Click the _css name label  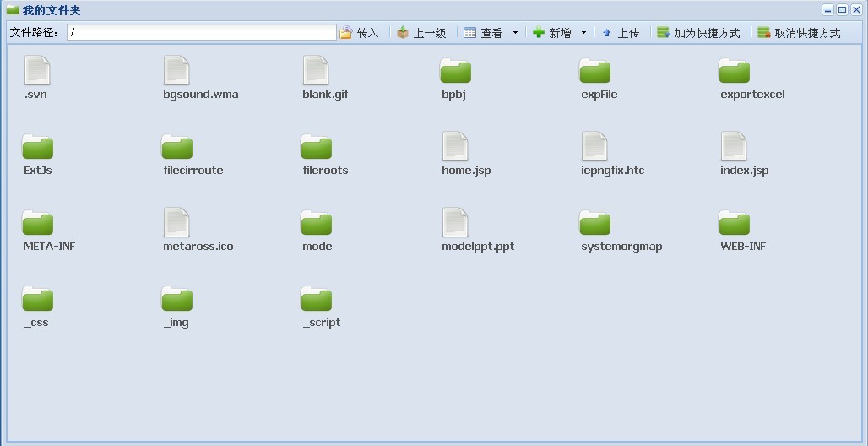tap(36, 323)
